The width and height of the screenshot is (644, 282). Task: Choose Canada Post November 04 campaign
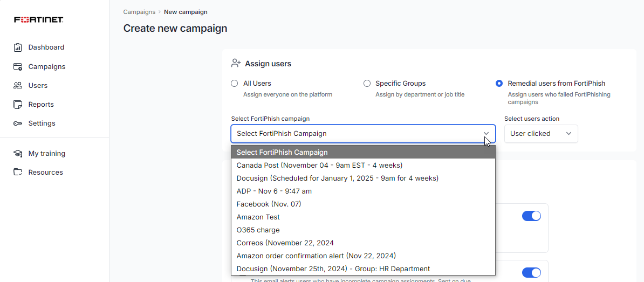(363, 165)
